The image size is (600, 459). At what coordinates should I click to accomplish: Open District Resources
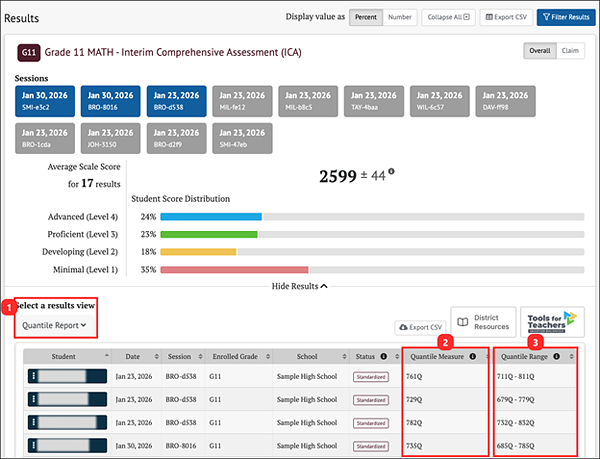[483, 322]
